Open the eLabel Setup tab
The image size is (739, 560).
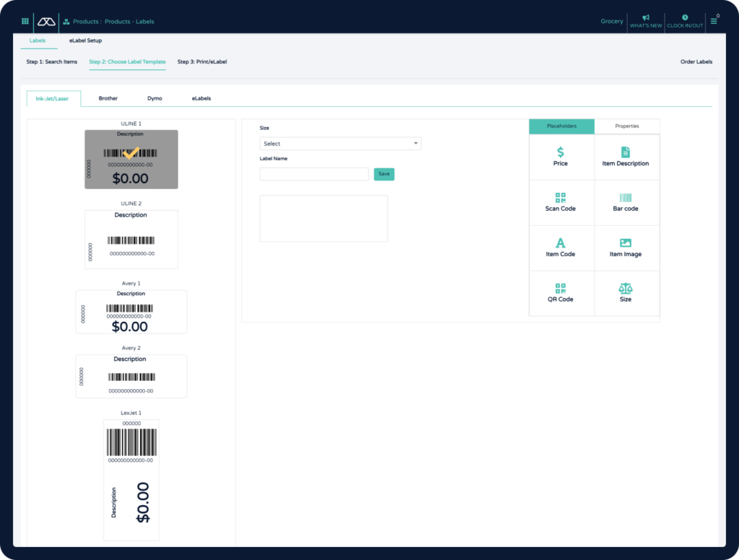[84, 40]
